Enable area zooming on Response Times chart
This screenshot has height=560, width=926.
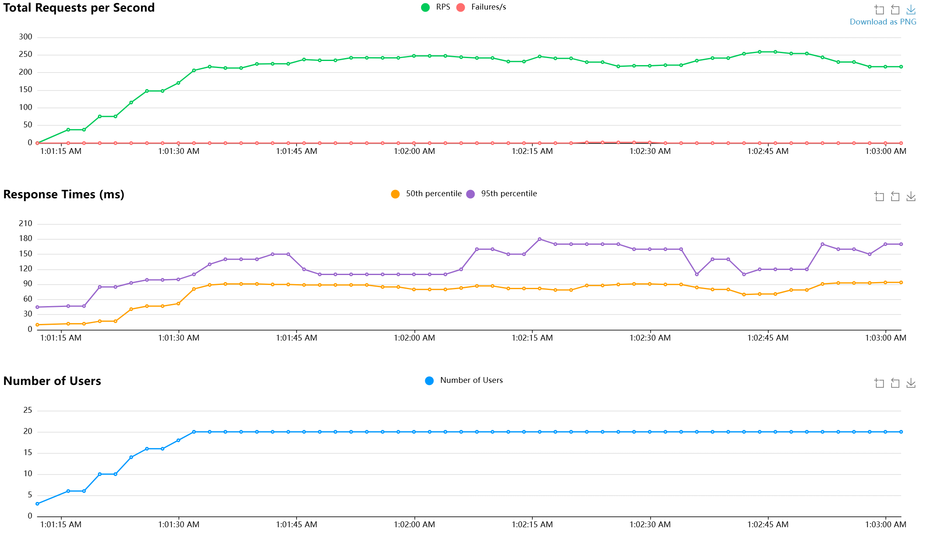[879, 196]
